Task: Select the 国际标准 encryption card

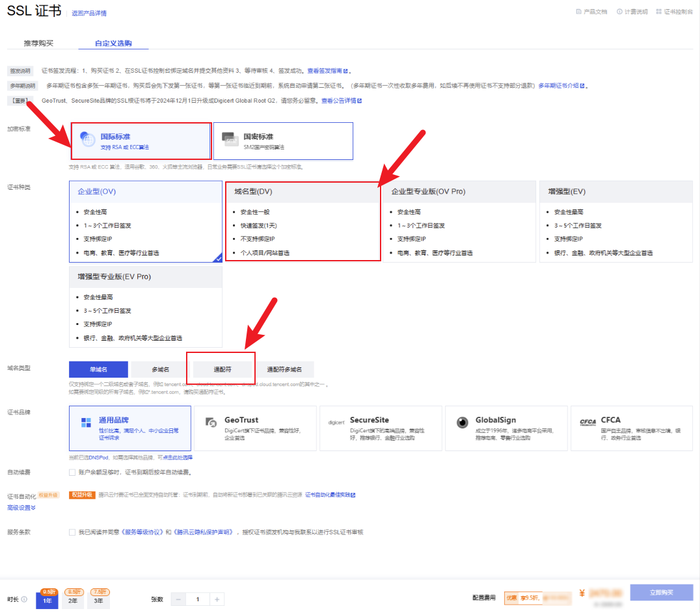Action: pos(141,141)
